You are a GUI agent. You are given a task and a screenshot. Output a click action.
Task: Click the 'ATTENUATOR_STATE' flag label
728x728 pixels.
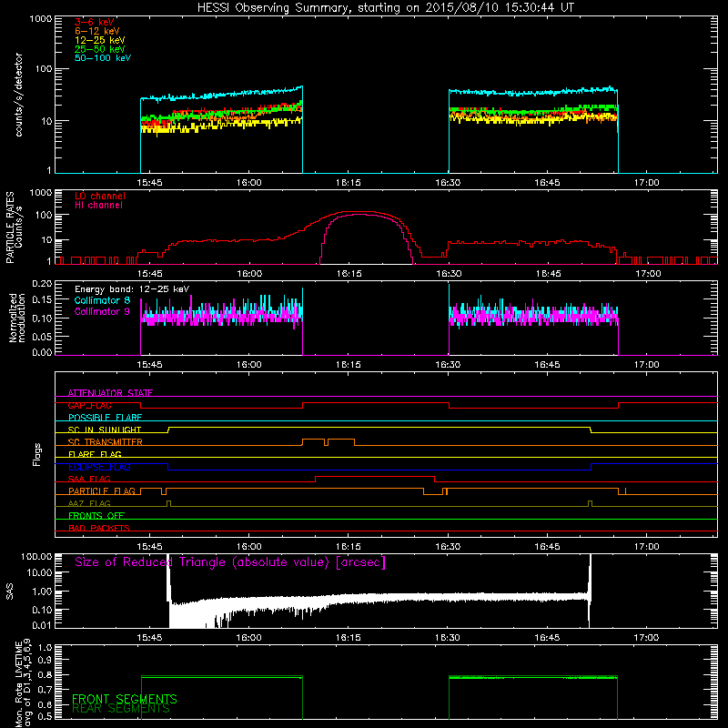(110, 393)
